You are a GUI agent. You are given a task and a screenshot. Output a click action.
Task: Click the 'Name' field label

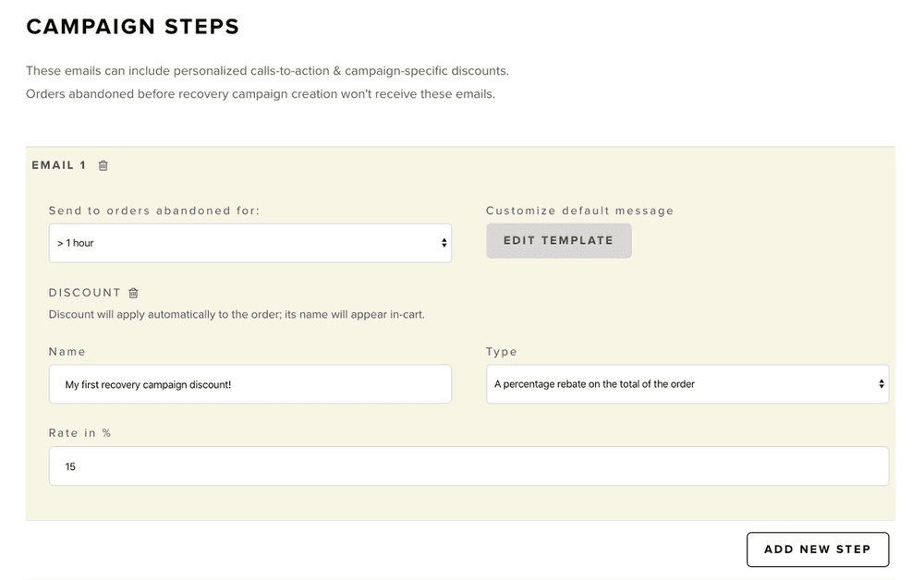click(x=67, y=352)
